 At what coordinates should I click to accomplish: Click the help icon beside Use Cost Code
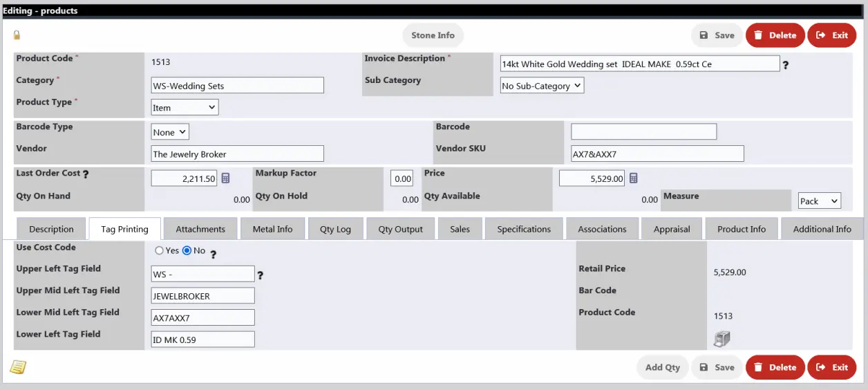(213, 254)
